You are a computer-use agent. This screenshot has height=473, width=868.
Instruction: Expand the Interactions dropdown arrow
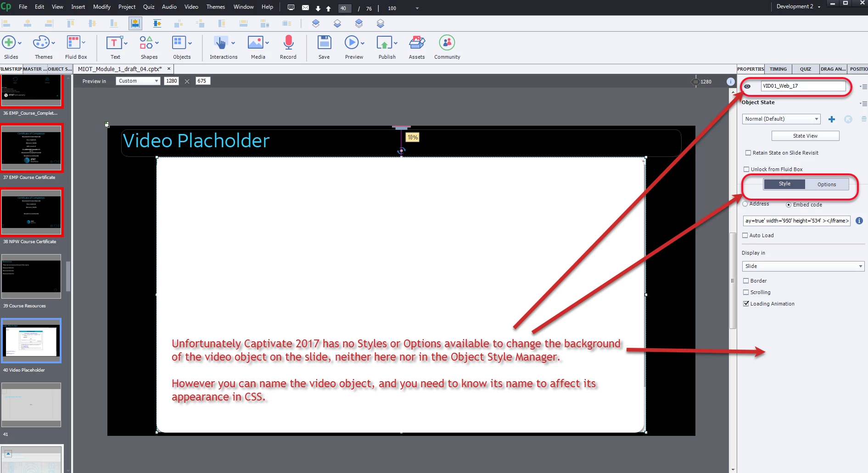233,43
